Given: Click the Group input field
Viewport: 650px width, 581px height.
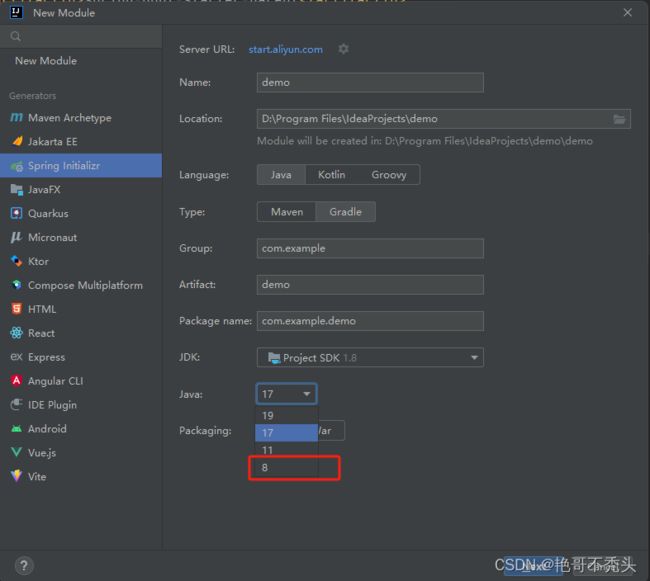Looking at the screenshot, I should [370, 249].
